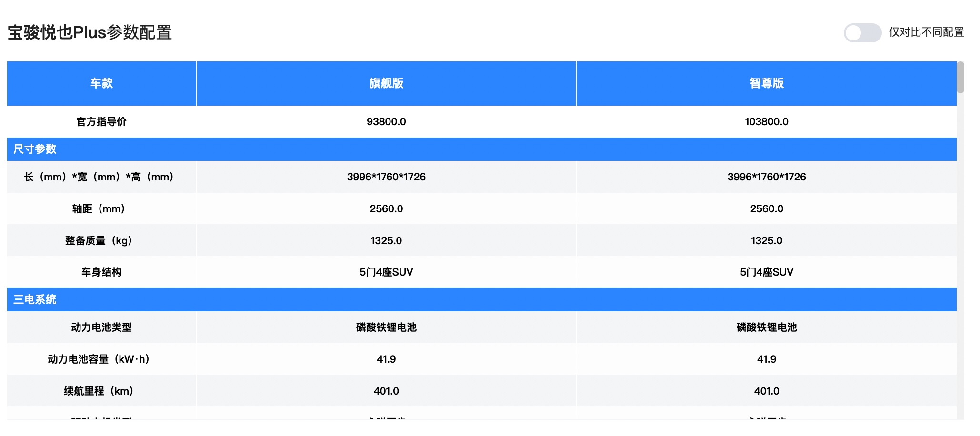Image resolution: width=980 pixels, height=436 pixels.
Task: Click the 三电系统 section header
Action: click(482, 299)
